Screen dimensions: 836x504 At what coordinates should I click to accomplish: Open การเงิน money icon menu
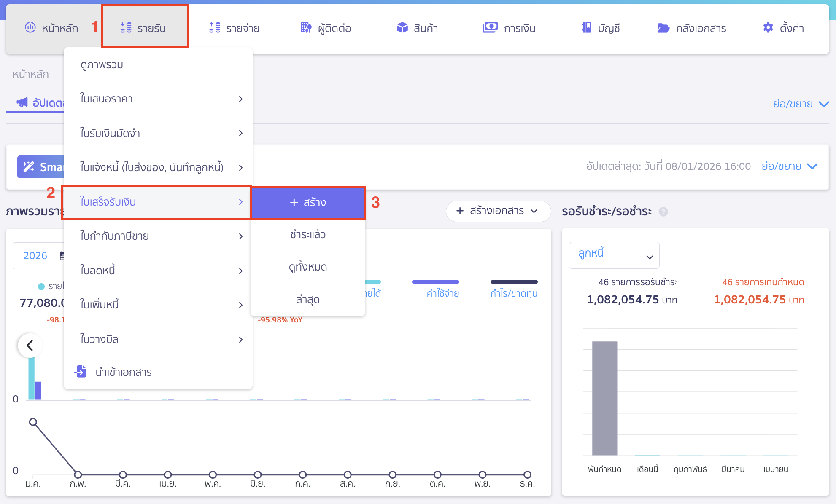pos(490,28)
